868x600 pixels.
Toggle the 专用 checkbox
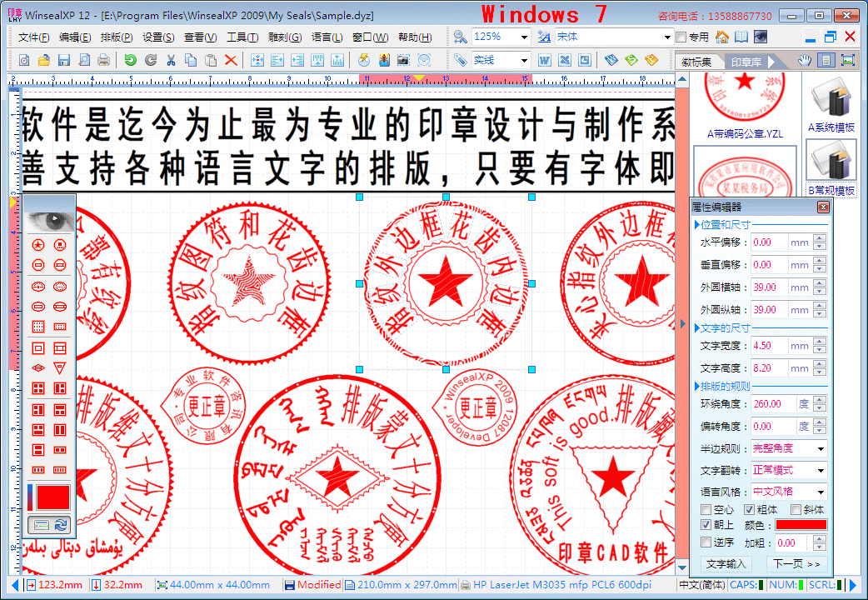tap(681, 37)
